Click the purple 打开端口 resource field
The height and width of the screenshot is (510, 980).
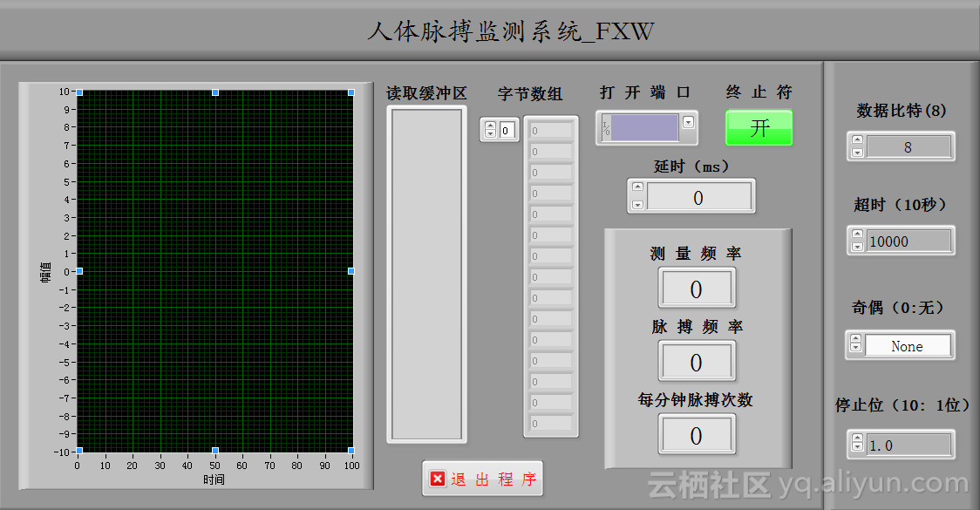click(x=644, y=128)
